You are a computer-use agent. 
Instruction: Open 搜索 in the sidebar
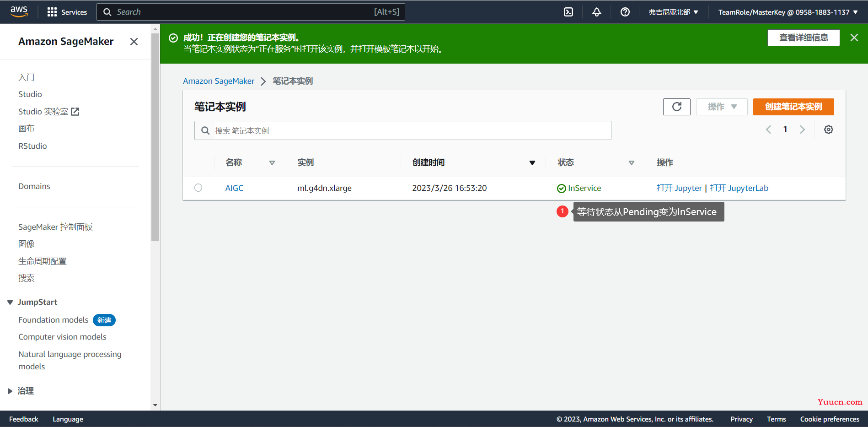[27, 278]
